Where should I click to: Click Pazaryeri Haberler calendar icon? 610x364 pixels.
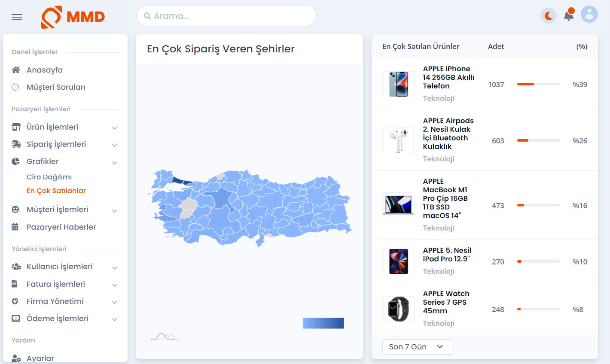pos(15,227)
